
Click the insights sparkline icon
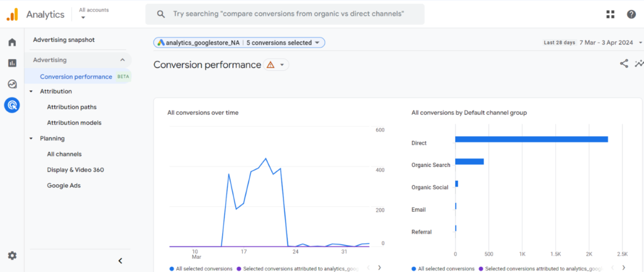pyautogui.click(x=640, y=63)
